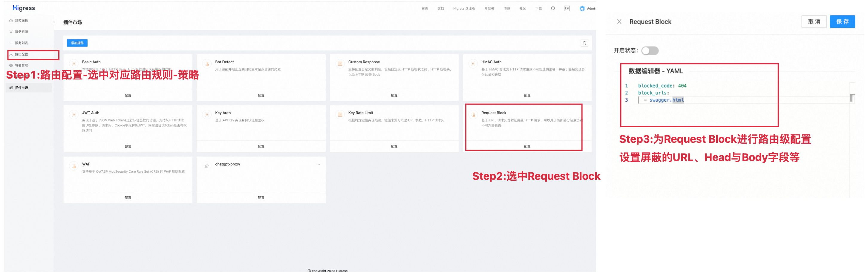Image resolution: width=868 pixels, height=273 pixels.
Task: Click 配置 under Key Auth
Action: (x=261, y=146)
